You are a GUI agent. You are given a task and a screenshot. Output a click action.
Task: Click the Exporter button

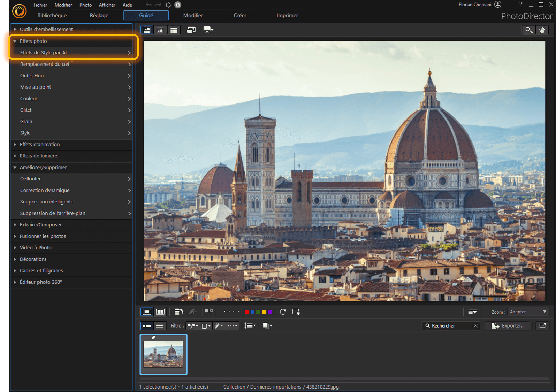(508, 326)
